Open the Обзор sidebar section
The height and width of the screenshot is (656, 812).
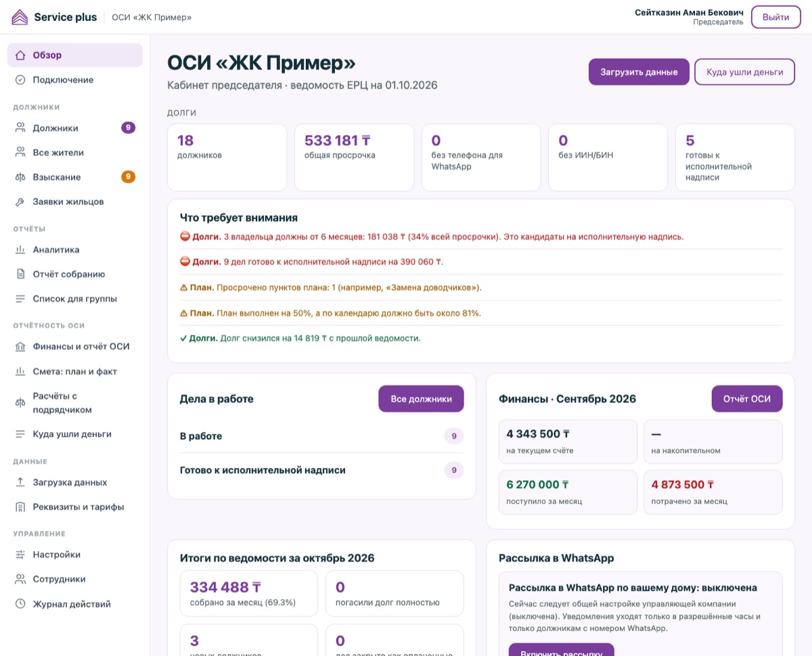click(x=75, y=55)
